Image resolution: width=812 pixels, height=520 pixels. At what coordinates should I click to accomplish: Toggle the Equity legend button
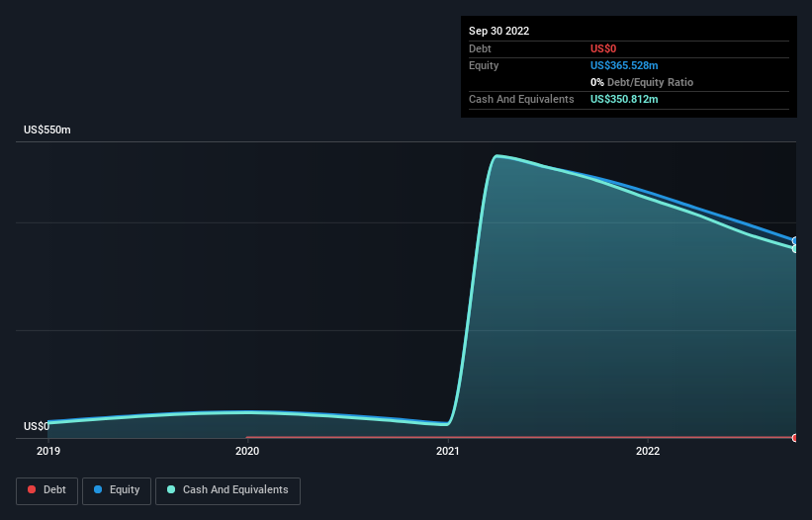[117, 490]
